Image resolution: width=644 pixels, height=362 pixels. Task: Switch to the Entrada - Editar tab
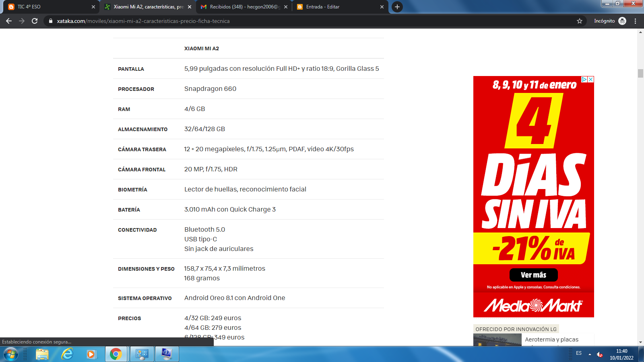[x=340, y=7]
